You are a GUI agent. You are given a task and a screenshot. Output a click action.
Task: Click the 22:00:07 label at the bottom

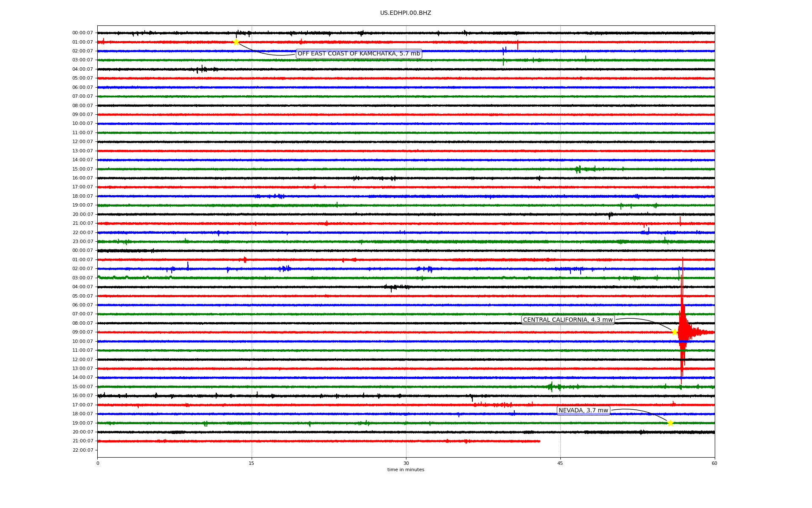[x=82, y=450]
